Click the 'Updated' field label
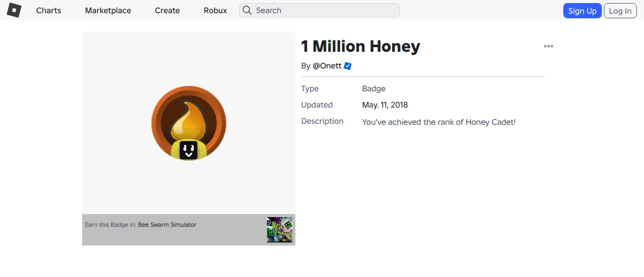Screen dimensions: 644x277 coord(317,105)
